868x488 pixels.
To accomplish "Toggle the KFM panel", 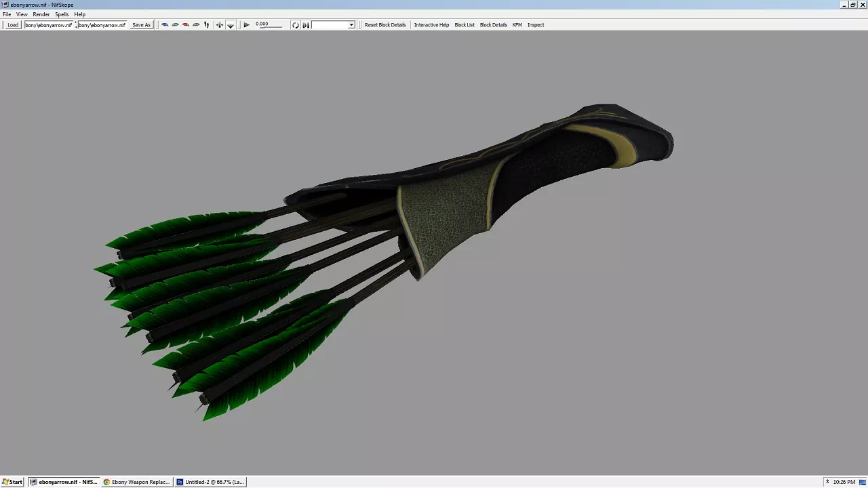I will [x=517, y=25].
